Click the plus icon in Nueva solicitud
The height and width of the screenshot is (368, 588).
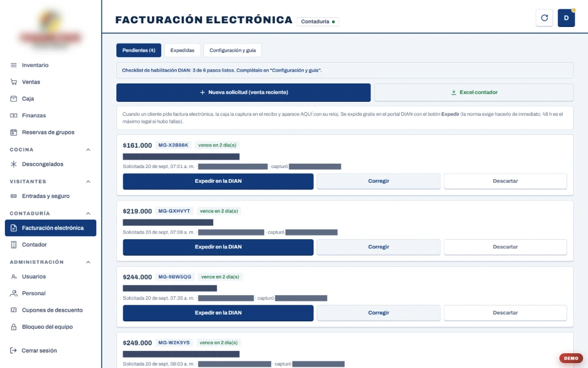[202, 93]
